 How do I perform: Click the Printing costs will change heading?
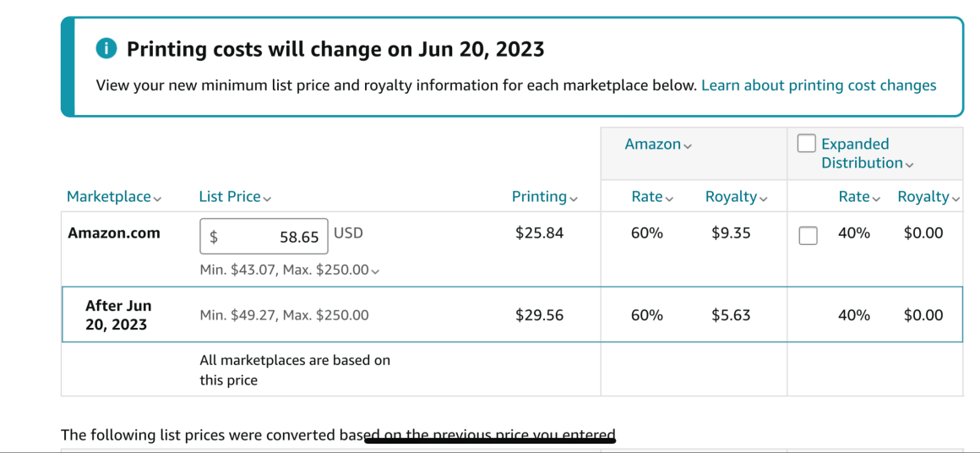click(x=335, y=49)
